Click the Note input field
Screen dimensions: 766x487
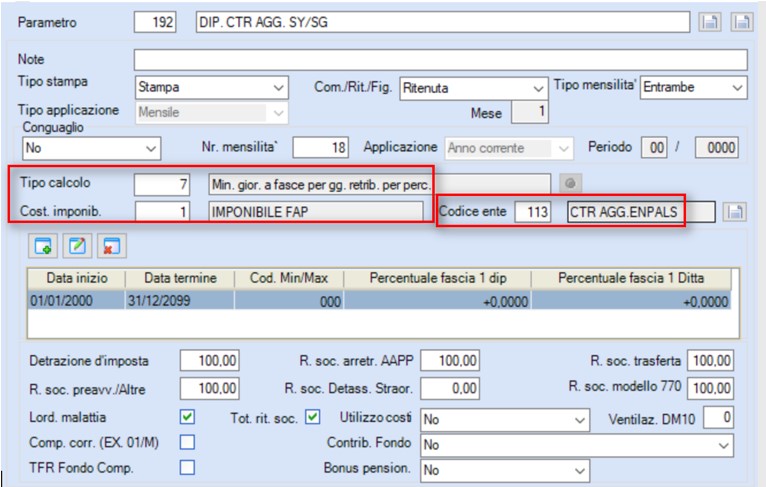(x=441, y=60)
